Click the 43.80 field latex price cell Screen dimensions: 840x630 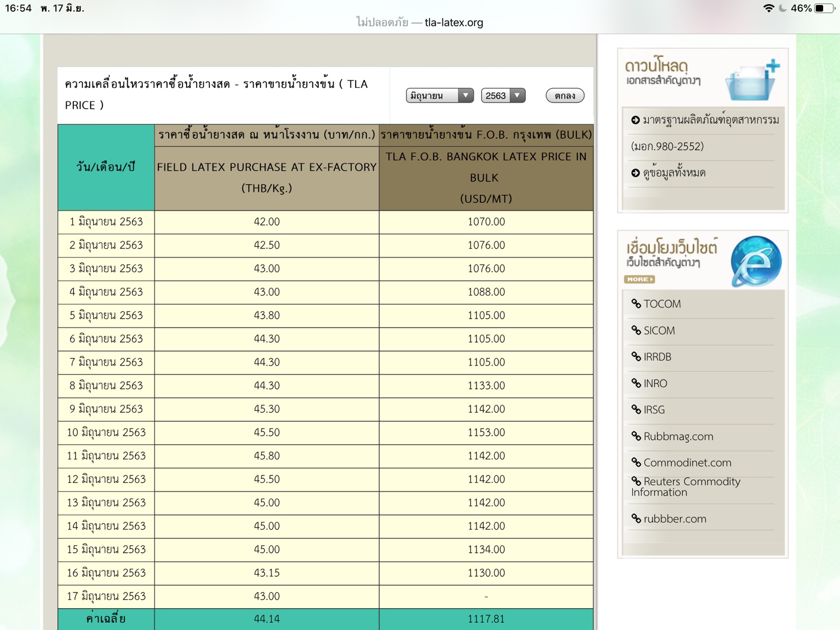point(267,315)
